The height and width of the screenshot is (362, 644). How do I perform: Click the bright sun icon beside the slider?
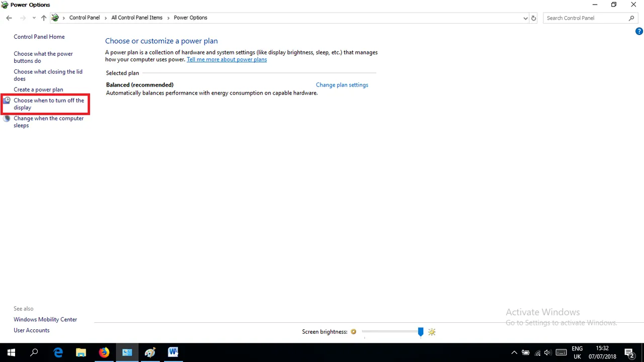432,332
